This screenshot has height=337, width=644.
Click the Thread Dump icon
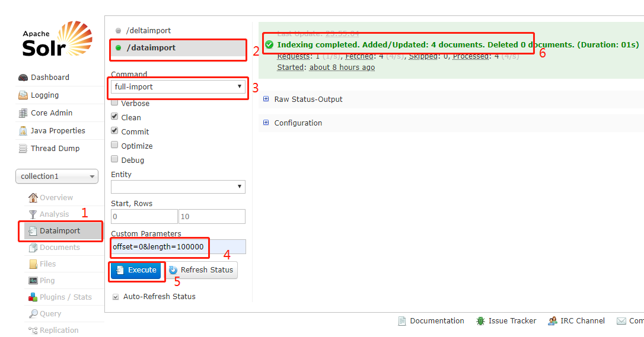pos(23,149)
